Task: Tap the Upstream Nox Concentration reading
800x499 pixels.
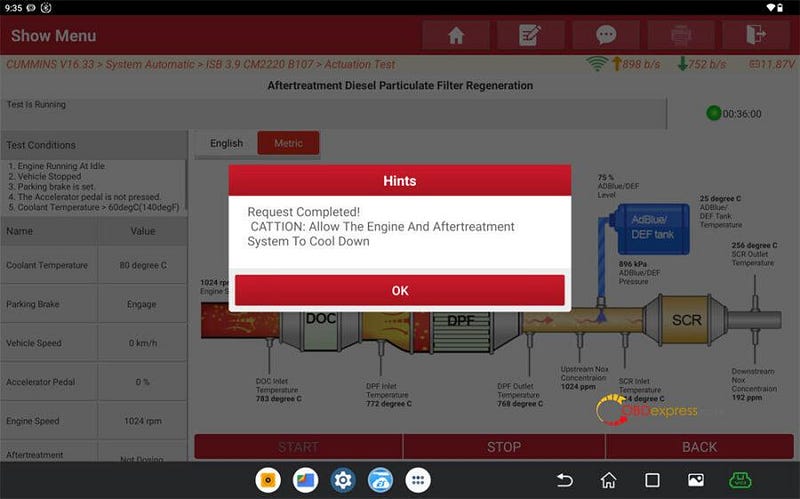Action: coord(584,378)
